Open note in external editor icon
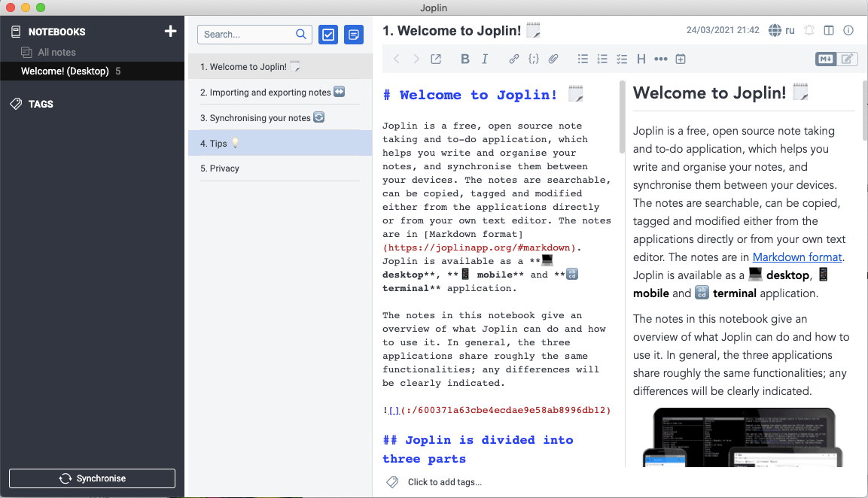Viewport: 868px width, 498px height. [436, 59]
